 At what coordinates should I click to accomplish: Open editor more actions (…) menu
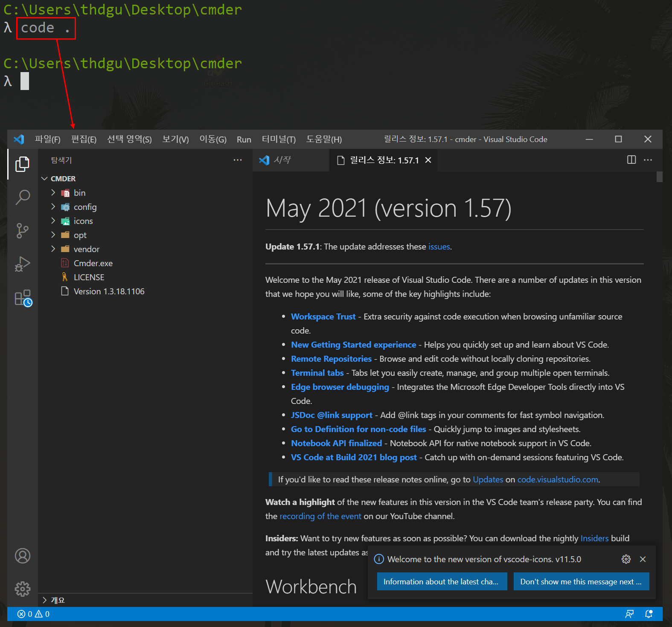pyautogui.click(x=648, y=160)
